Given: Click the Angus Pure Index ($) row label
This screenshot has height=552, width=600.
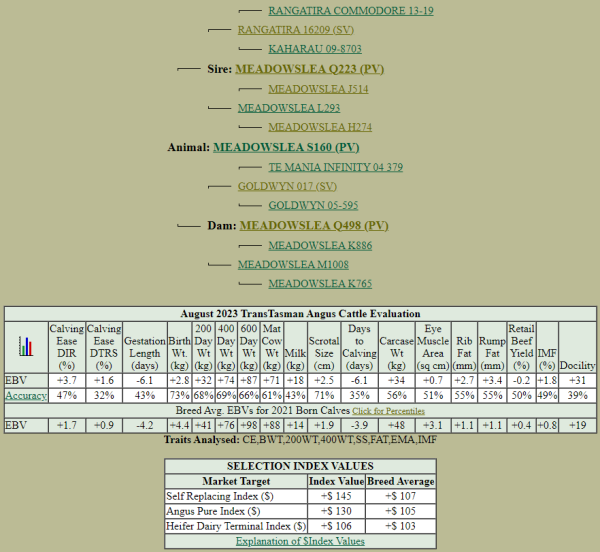Looking at the screenshot, I should 213,511.
